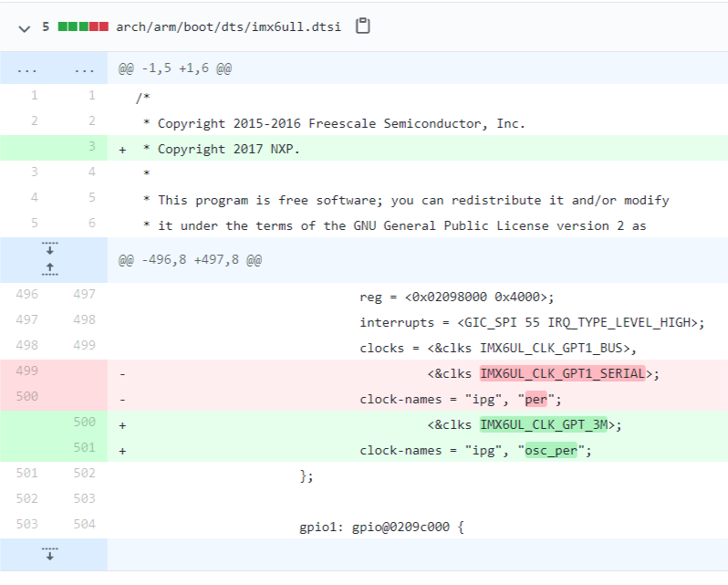Expand hidden lines upward above line 496
This screenshot has width=728, height=585.
pos(50,269)
